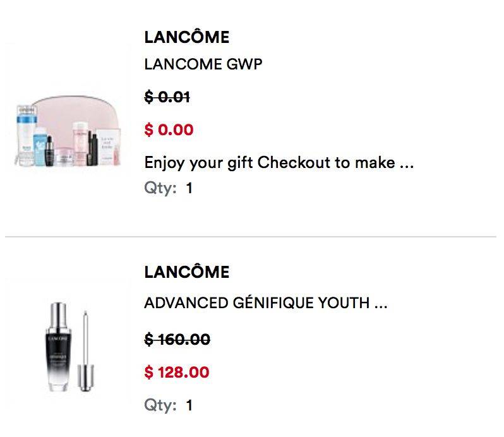The image size is (504, 437).
Task: Click the Qty label of gift item
Action: coord(160,188)
